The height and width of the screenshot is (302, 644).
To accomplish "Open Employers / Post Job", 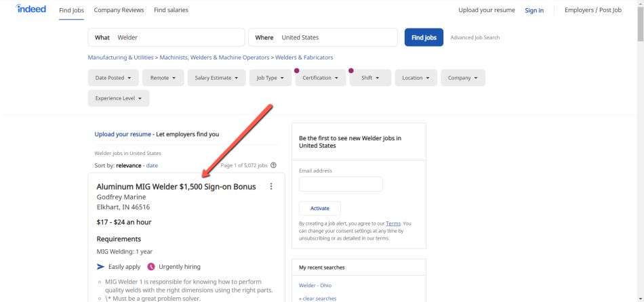I will click(593, 10).
